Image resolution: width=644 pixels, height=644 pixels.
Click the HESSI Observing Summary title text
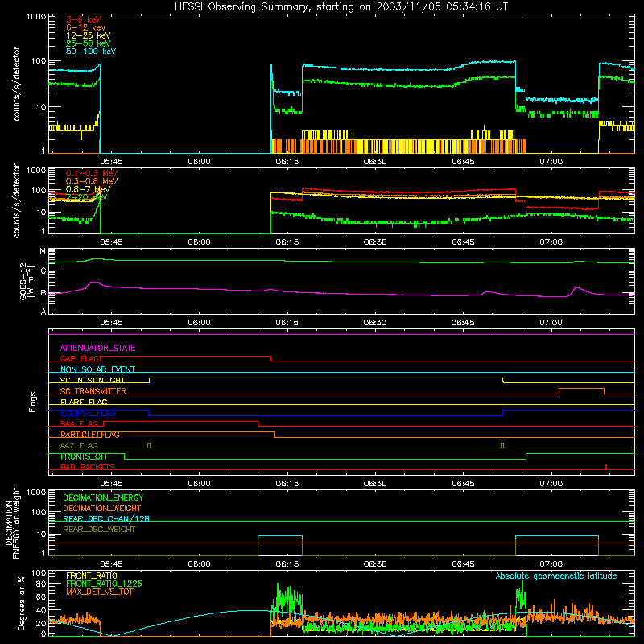341,7
